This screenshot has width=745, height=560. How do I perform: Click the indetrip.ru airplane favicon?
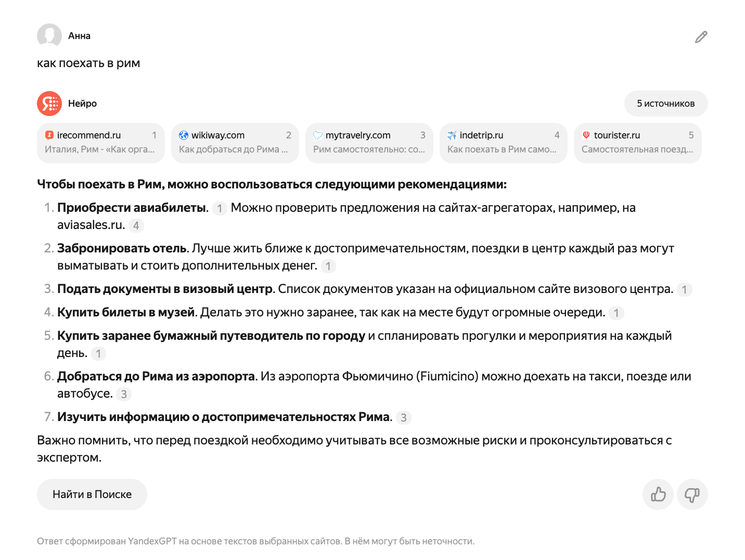point(452,135)
